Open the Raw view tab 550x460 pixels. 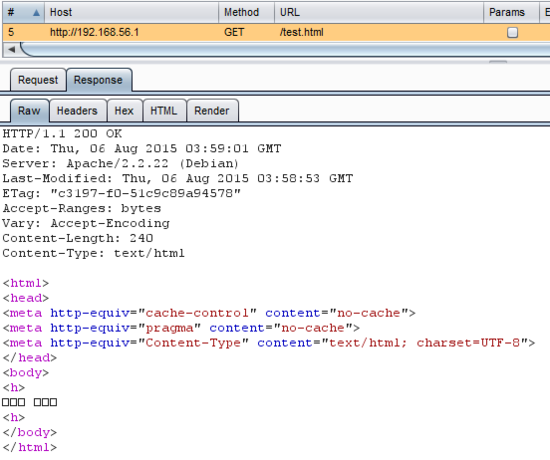(29, 111)
